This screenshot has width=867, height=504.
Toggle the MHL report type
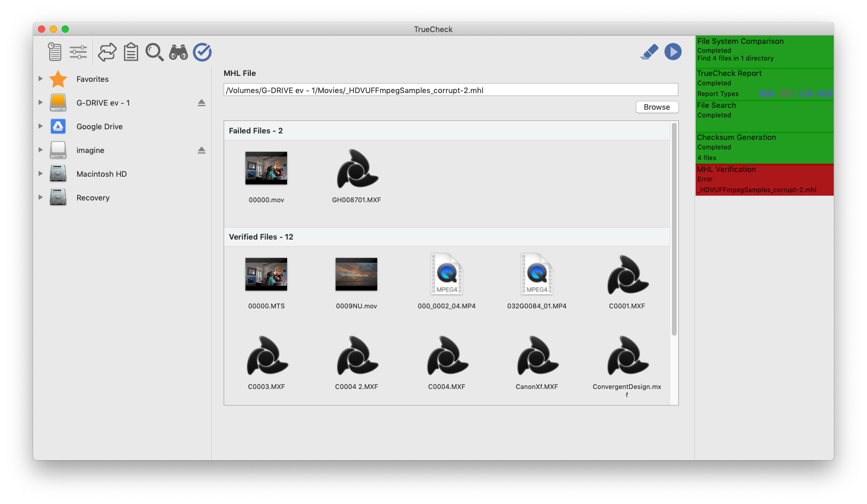tap(786, 94)
